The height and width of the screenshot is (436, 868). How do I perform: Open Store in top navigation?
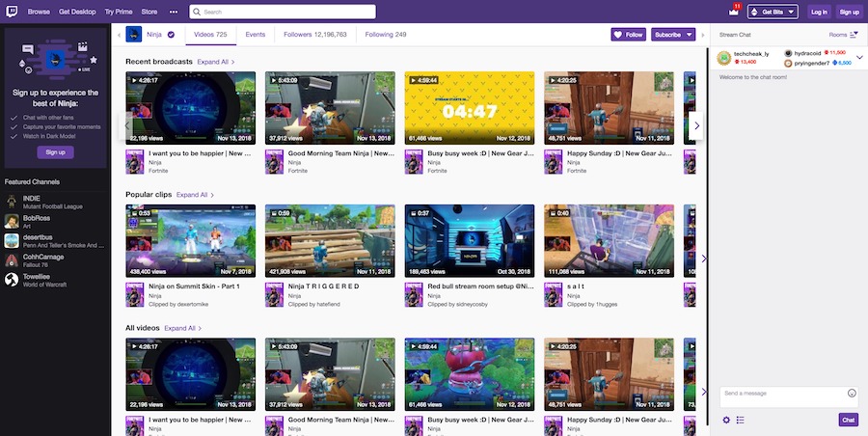149,12
